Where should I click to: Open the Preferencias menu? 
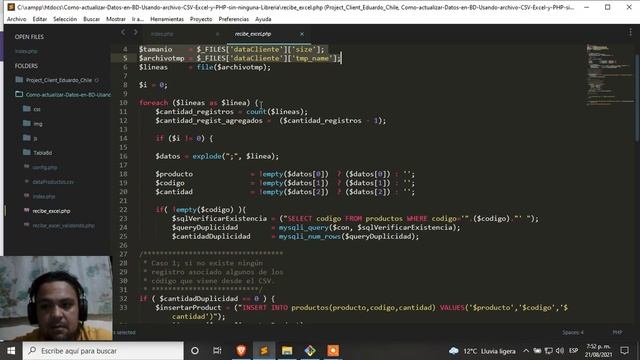[x=233, y=19]
